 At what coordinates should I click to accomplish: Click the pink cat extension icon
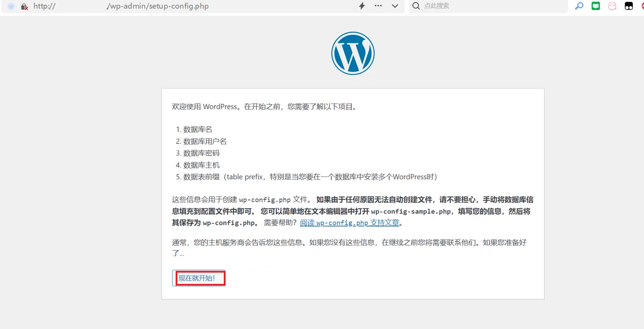point(612,6)
